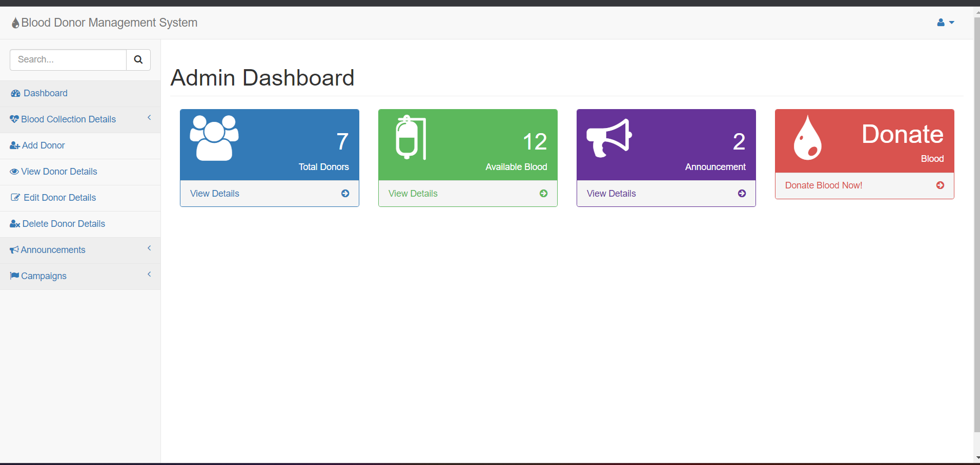Click the Donate Blood Now link
Viewport: 980px width, 465px height.
tap(824, 185)
